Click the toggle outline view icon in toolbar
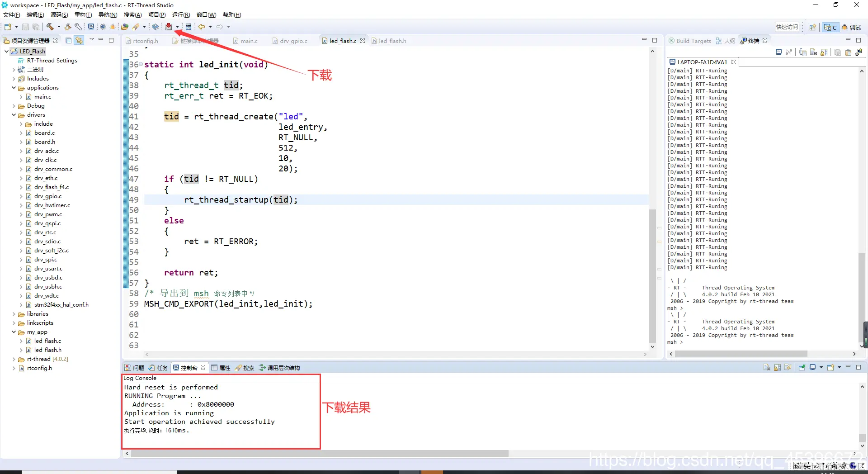The height and width of the screenshot is (474, 868). point(189,27)
